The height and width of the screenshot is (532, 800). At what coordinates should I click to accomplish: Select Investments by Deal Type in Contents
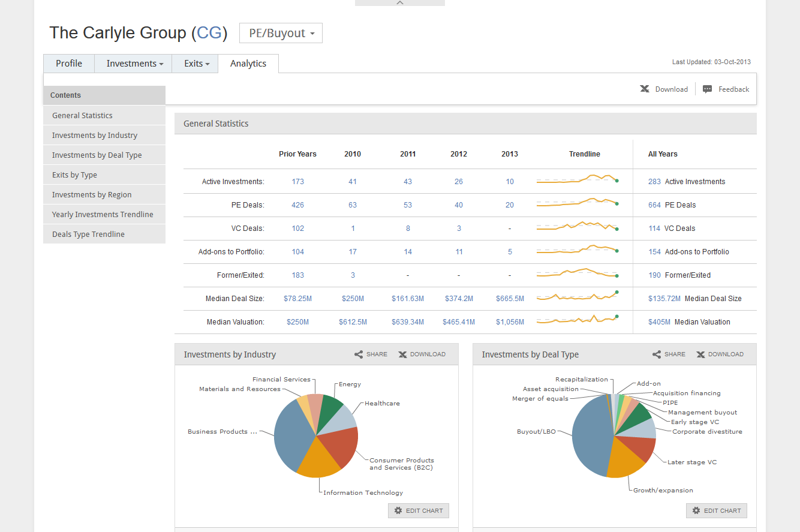click(104, 155)
